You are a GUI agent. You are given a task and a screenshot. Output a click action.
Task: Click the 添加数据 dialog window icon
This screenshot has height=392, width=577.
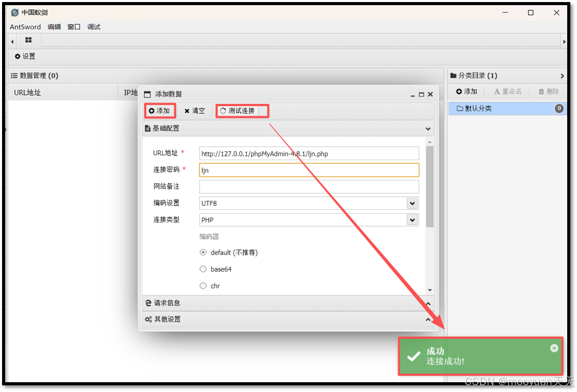pyautogui.click(x=147, y=94)
